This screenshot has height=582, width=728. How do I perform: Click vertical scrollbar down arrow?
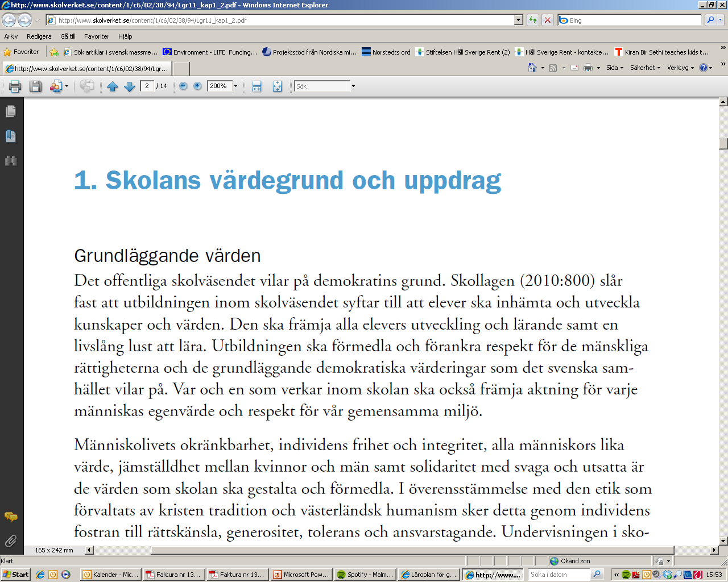point(723,541)
